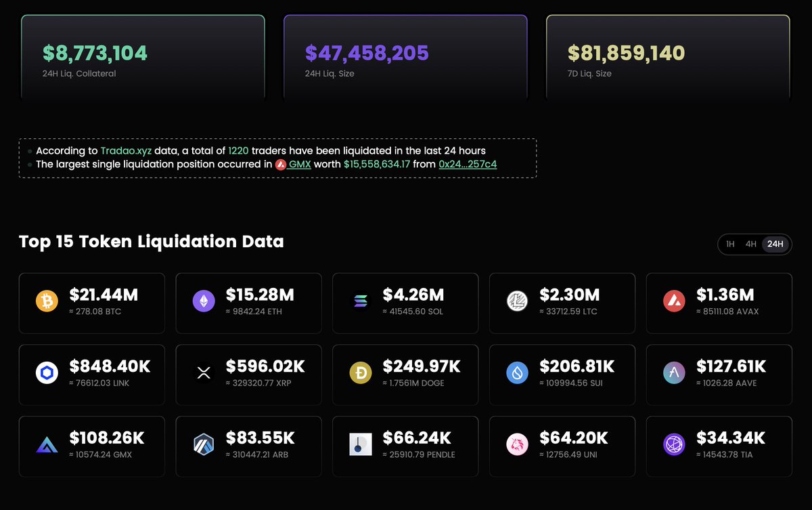Click the Ethereum token icon
This screenshot has width=812, height=510.
tap(204, 301)
